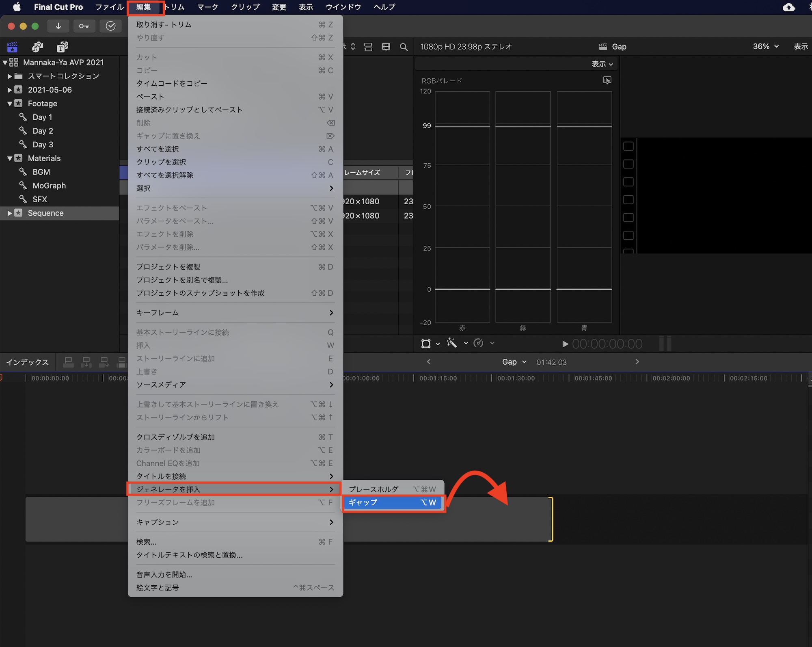Show the Photos and Audio sidebar
The height and width of the screenshot is (647, 812).
click(x=37, y=47)
